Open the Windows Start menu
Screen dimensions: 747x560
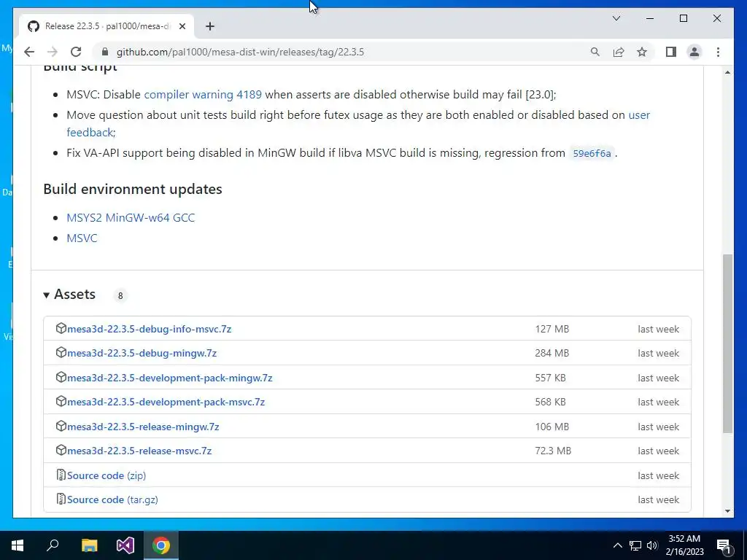[x=18, y=545]
